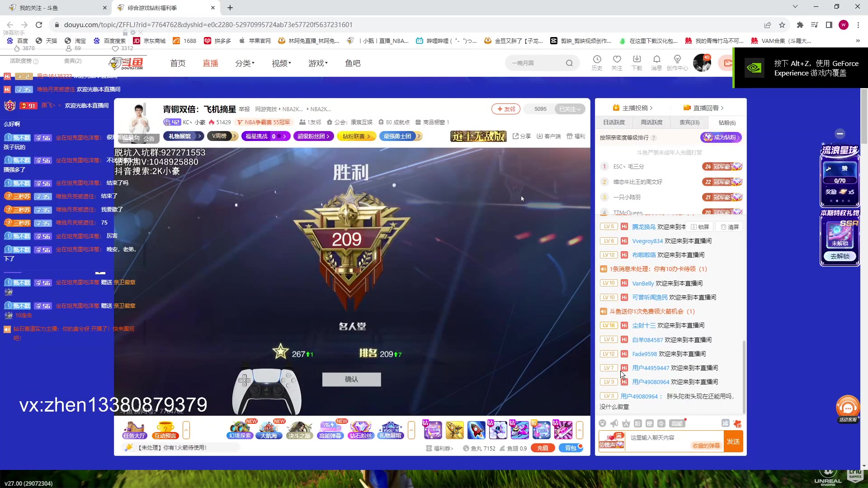Screen dimensions: 868x488
Task: Switch to the 钻粉(6) tab
Action: [727, 122]
